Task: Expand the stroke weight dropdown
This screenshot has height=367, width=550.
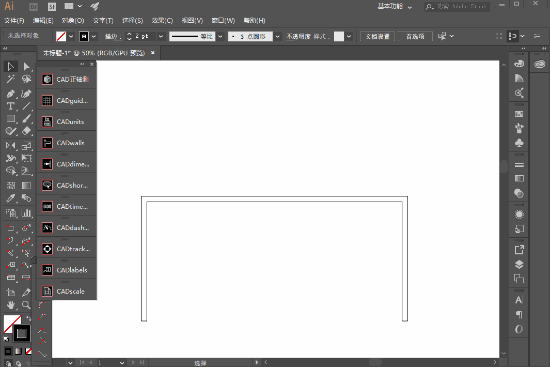Action: [x=161, y=36]
